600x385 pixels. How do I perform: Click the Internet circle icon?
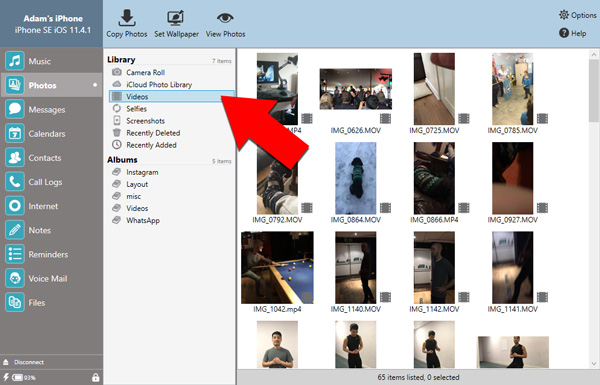pyautogui.click(x=15, y=206)
